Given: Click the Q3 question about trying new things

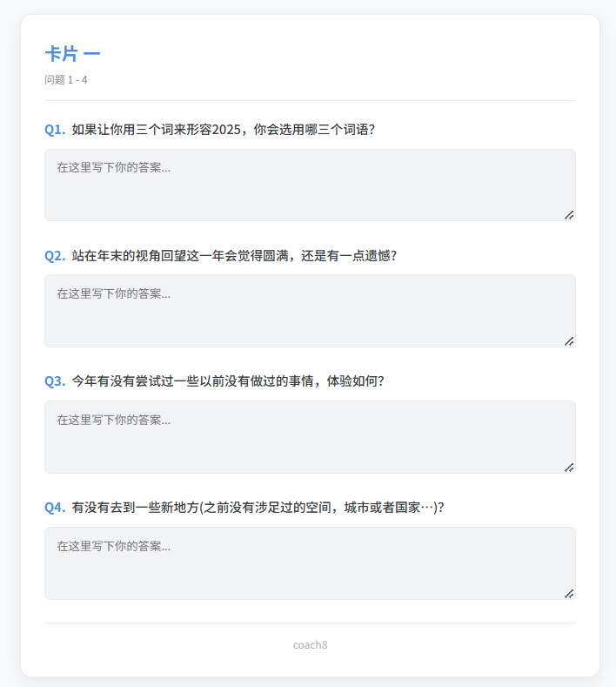Looking at the screenshot, I should [228, 381].
